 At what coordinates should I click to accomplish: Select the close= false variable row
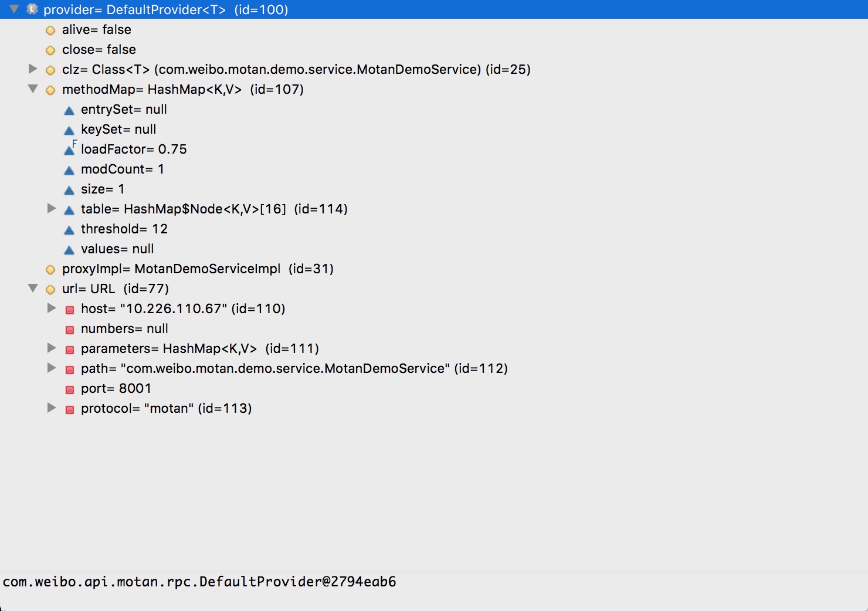(99, 50)
